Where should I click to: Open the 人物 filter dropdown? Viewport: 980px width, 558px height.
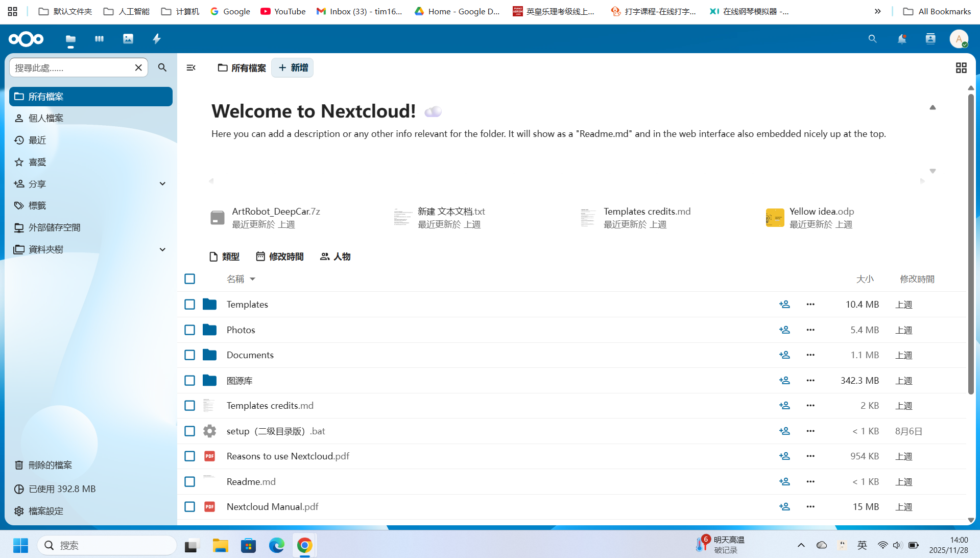pos(335,257)
